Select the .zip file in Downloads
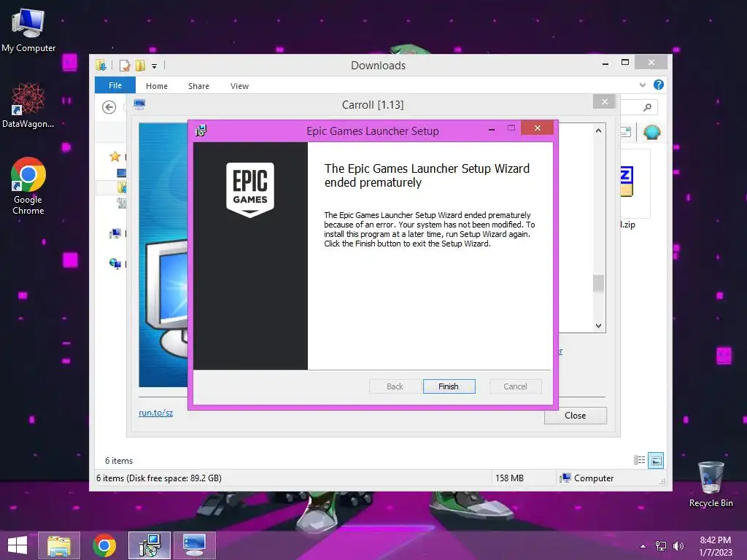The image size is (747, 560). tap(634, 189)
